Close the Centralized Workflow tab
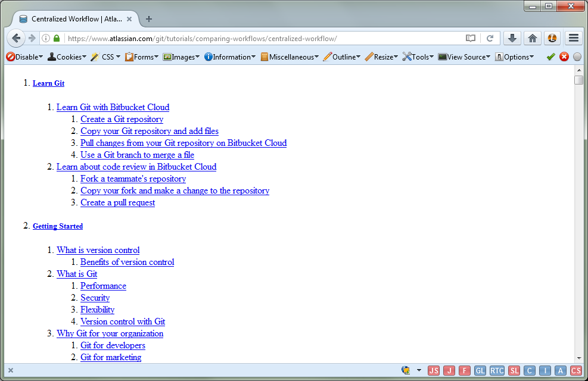The image size is (588, 381). pyautogui.click(x=129, y=19)
